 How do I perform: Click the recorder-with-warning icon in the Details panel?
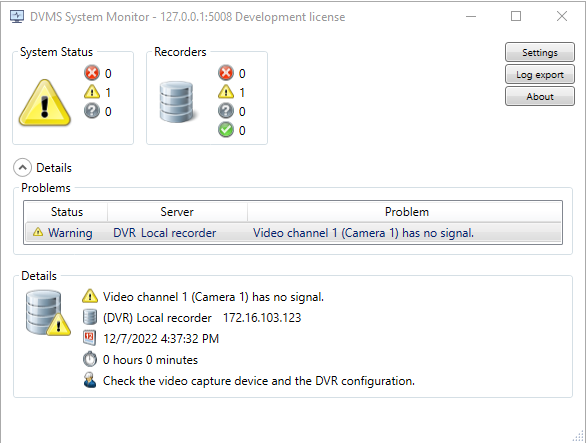tap(48, 313)
